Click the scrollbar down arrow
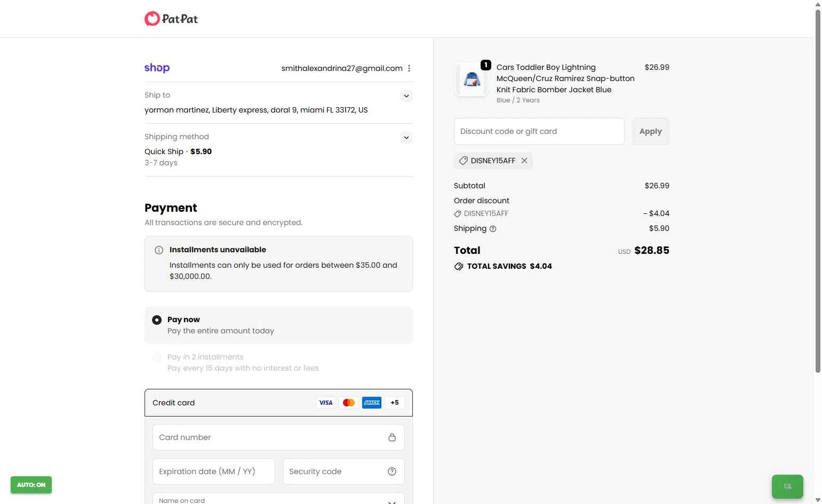This screenshot has width=822, height=504. [818, 500]
